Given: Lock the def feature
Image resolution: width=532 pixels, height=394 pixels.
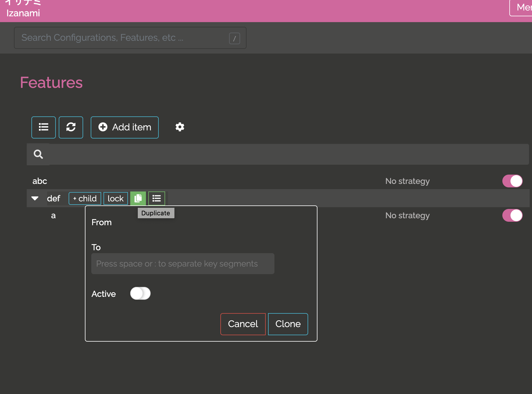Looking at the screenshot, I should pos(115,198).
